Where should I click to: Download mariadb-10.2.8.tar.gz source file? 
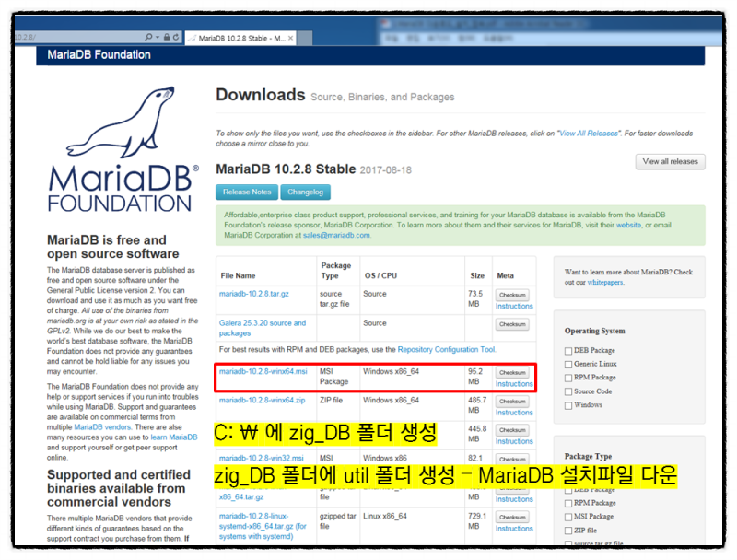point(254,294)
